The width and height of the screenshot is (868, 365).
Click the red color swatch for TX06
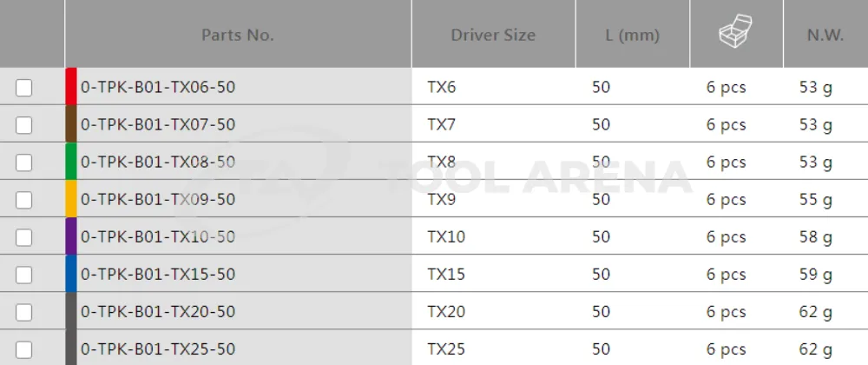[x=71, y=87]
